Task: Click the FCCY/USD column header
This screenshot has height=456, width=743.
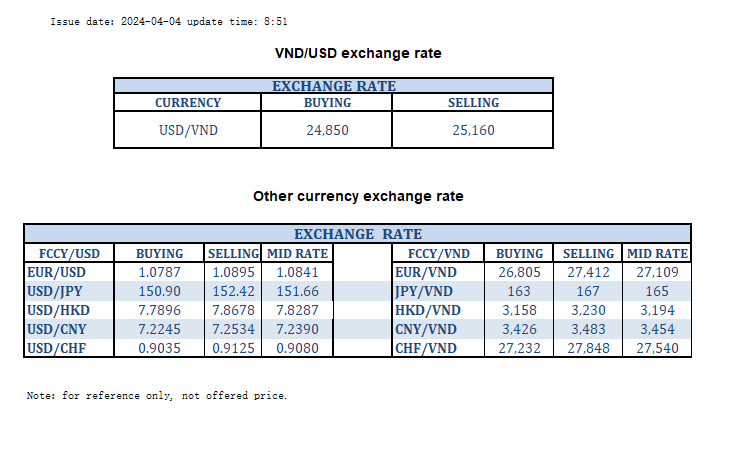Action: tap(68, 253)
